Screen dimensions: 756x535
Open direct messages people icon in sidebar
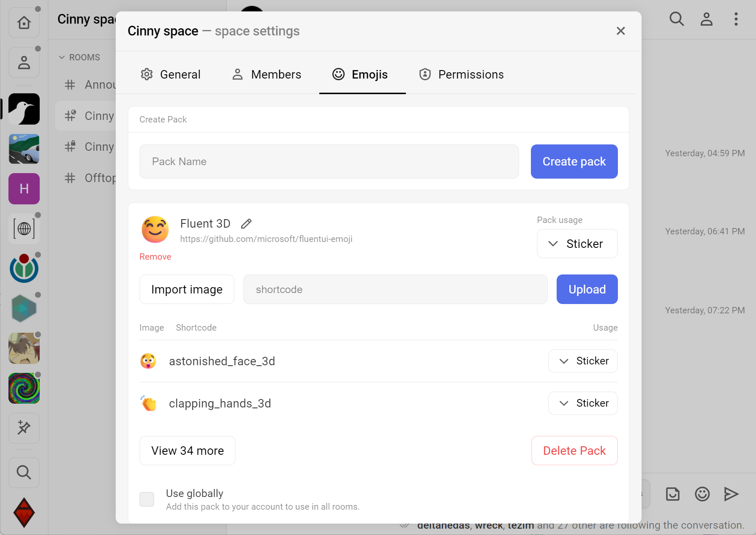24,62
